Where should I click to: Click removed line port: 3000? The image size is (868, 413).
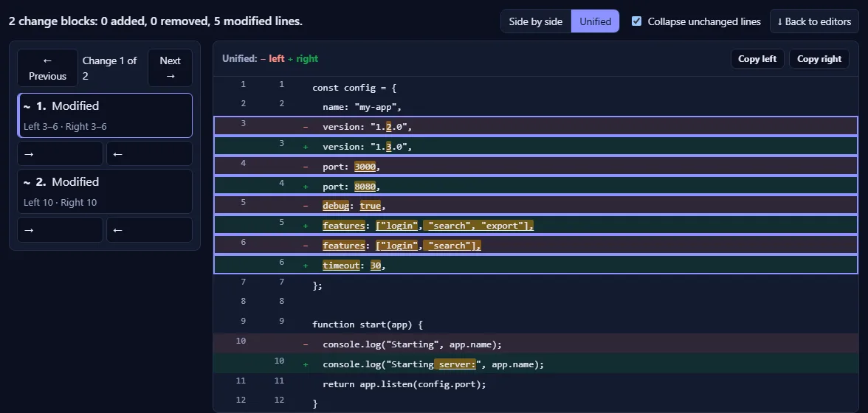(x=535, y=167)
